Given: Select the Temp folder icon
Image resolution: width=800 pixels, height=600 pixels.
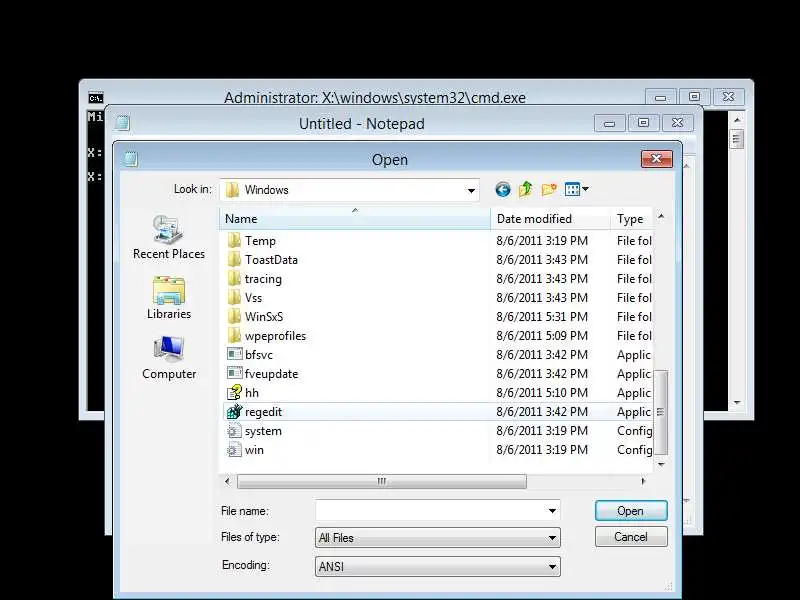Looking at the screenshot, I should pyautogui.click(x=234, y=240).
